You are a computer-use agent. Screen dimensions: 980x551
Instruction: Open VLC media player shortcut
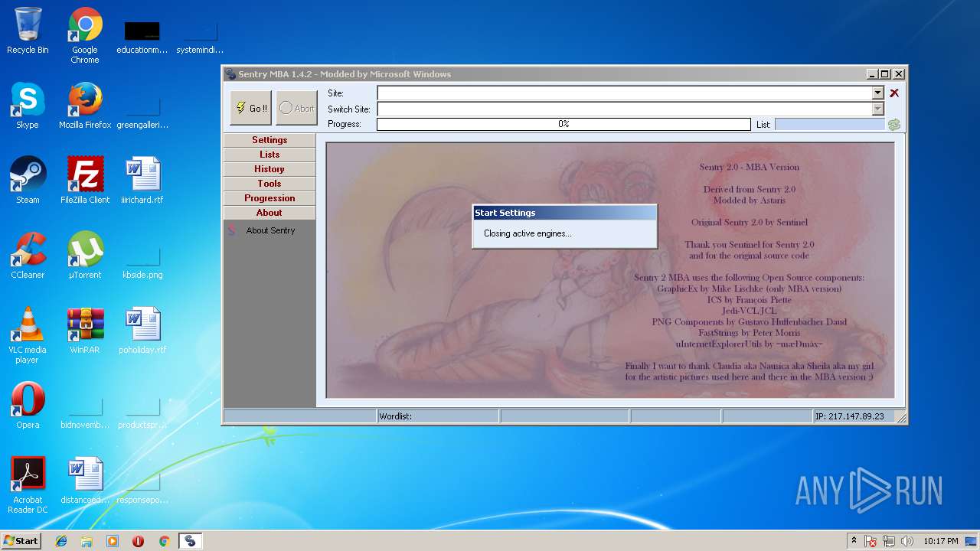[x=28, y=335]
